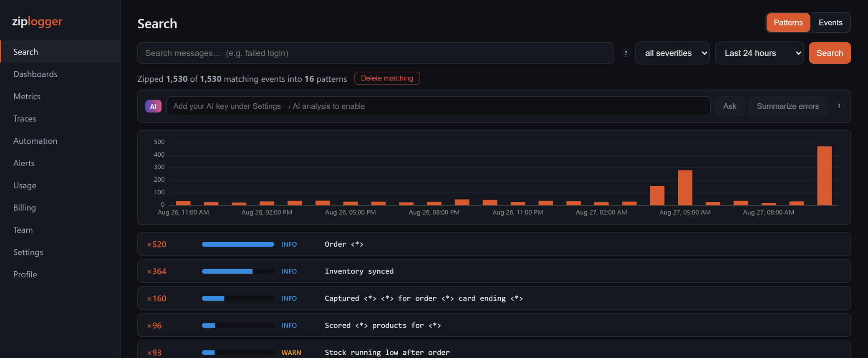Click the ×364 count

point(156,271)
